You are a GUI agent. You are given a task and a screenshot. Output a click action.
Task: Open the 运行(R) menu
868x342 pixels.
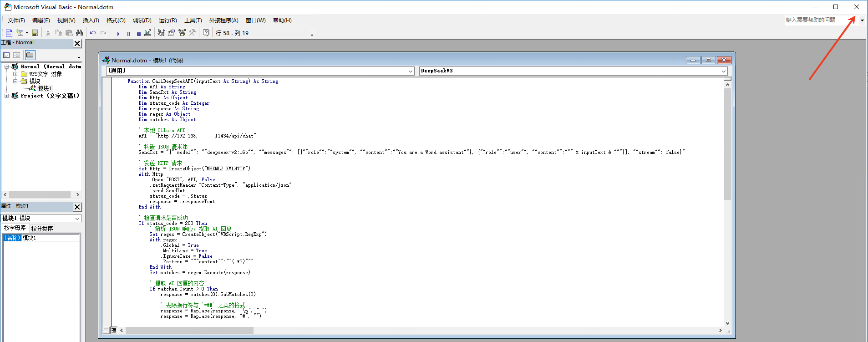pos(168,20)
